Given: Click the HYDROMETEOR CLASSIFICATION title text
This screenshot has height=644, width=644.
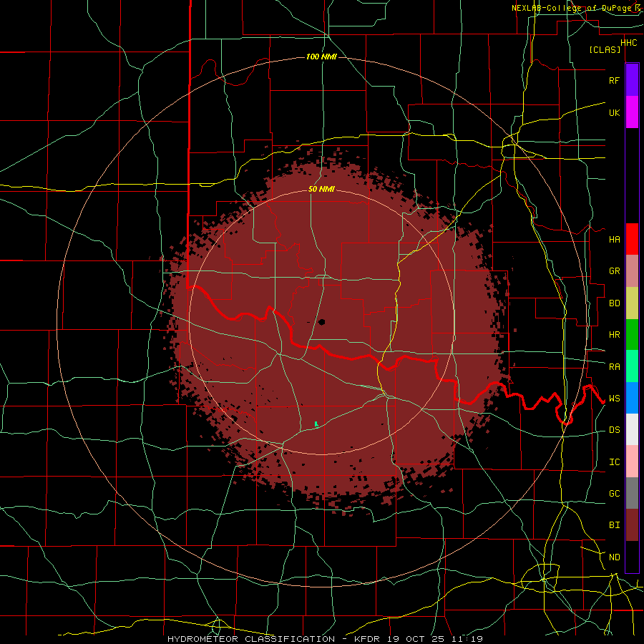Looking at the screenshot, I should tap(251, 639).
